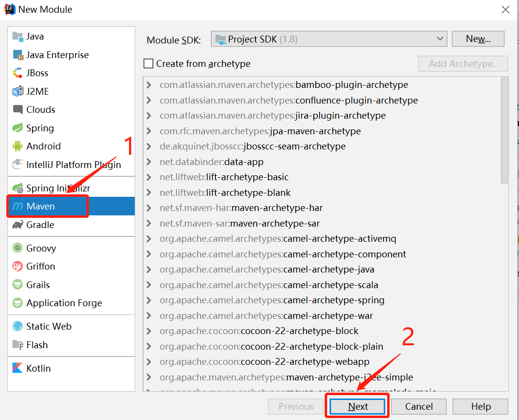Screen dimensions: 519x420
Task: Click the IntelliJ Platform Plugin icon
Action: [x=18, y=165]
